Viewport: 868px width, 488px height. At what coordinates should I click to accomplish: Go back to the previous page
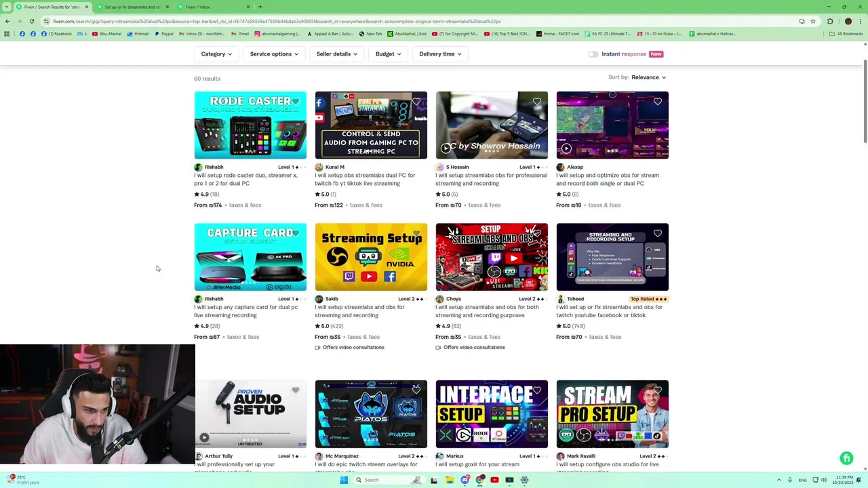[7, 21]
